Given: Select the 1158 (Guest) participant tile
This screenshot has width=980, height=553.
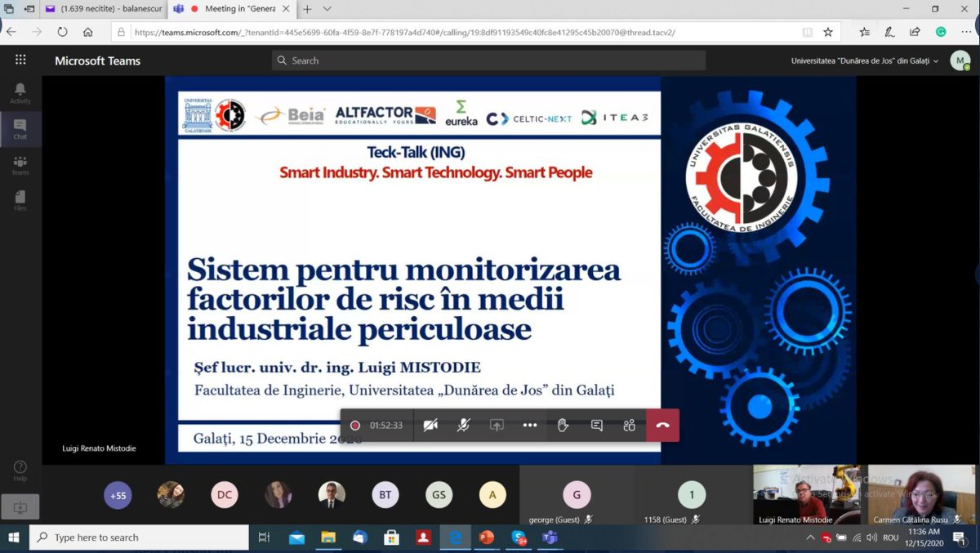Looking at the screenshot, I should [692, 496].
